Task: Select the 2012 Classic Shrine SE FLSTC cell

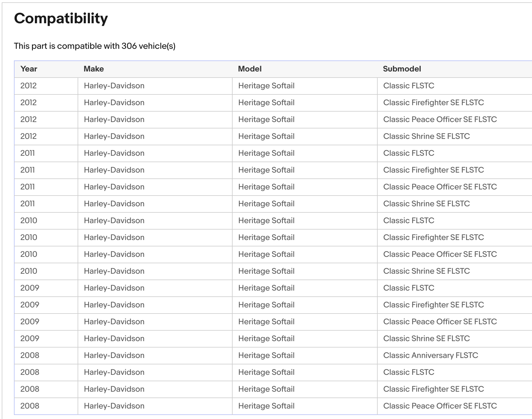Action: [426, 136]
